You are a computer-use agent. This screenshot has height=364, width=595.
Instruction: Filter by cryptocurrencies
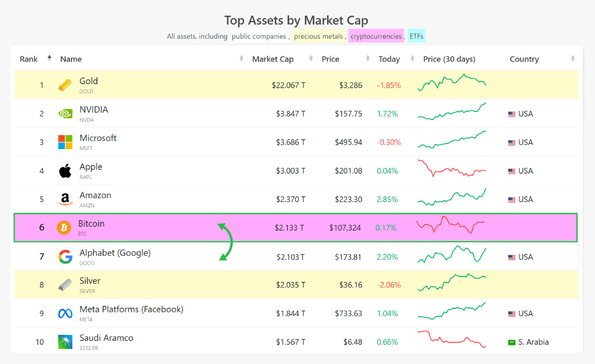tap(376, 36)
